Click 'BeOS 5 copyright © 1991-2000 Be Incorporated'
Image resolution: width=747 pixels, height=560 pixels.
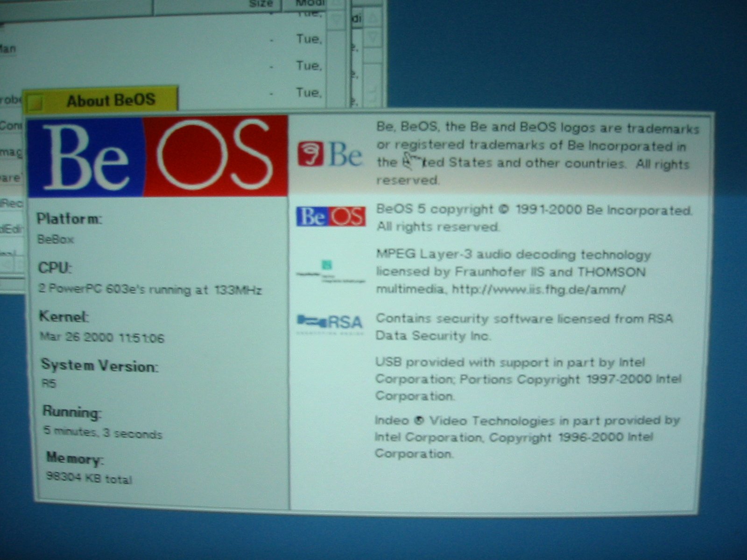pyautogui.click(x=534, y=210)
